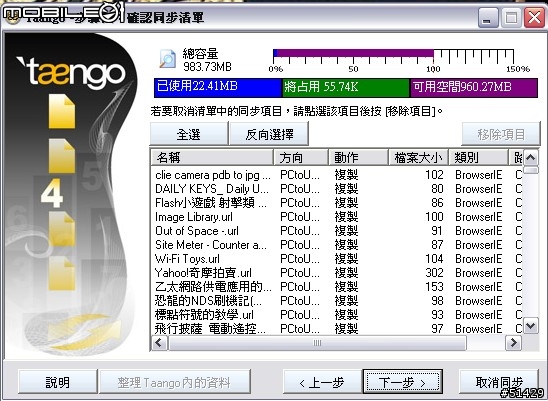Go back with the 上一步 button
Image resolution: width=548 pixels, height=401 pixels.
tap(322, 382)
